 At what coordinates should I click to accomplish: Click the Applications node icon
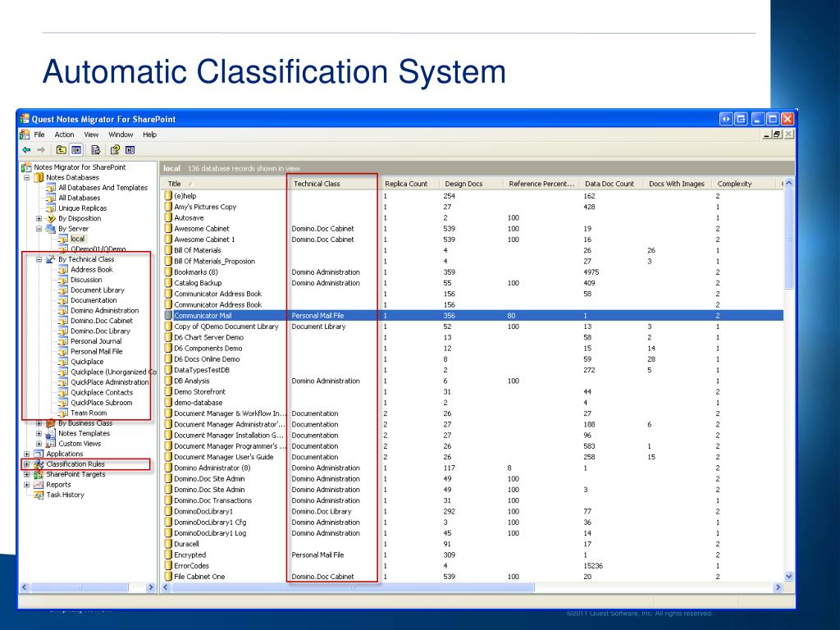tap(39, 454)
